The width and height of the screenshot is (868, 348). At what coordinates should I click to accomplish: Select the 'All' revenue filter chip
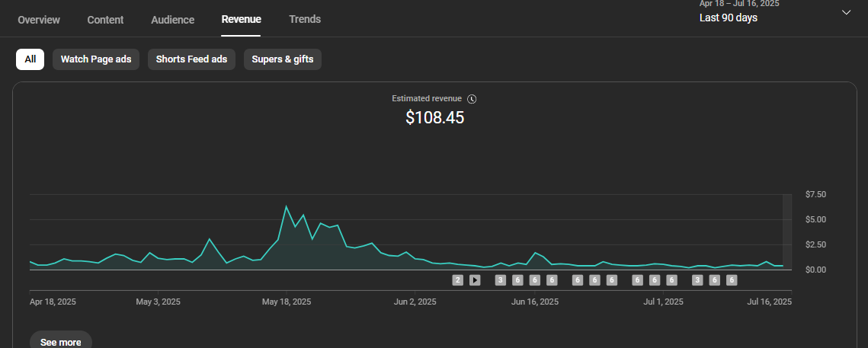tap(30, 59)
